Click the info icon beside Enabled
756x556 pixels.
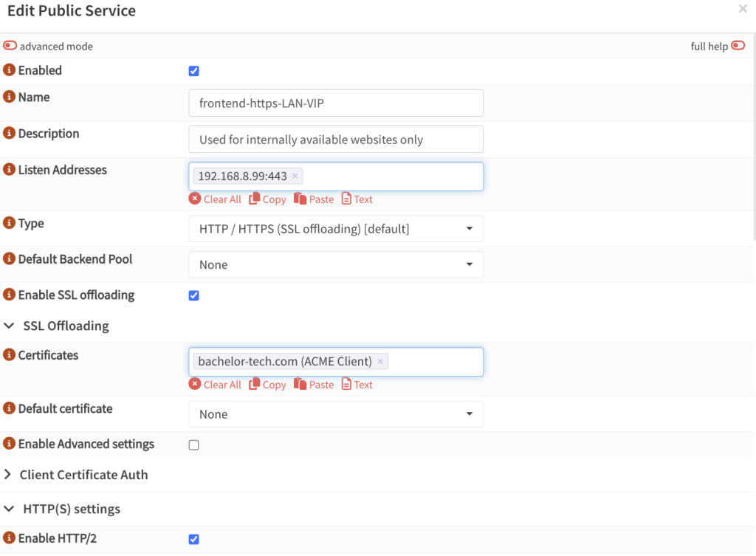[9, 70]
